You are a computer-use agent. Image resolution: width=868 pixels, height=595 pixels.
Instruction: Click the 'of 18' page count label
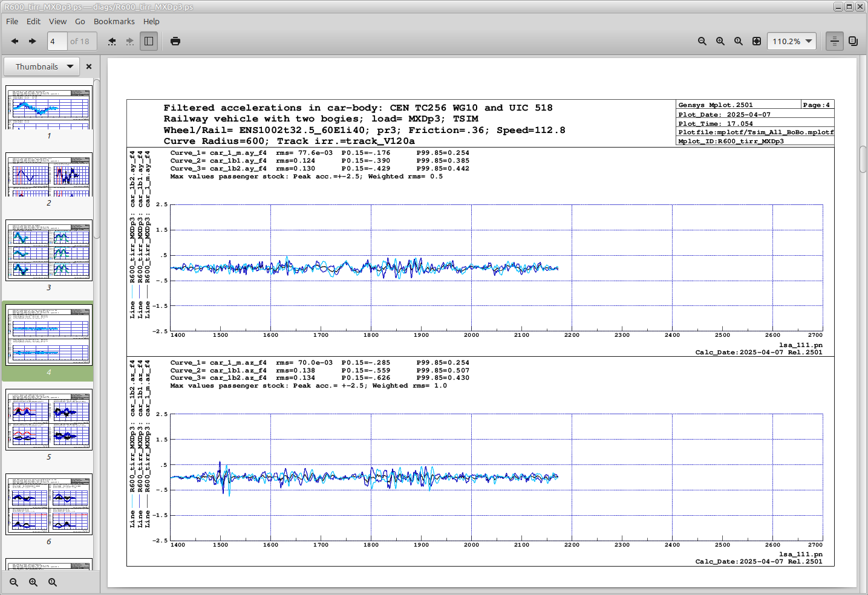[x=80, y=41]
